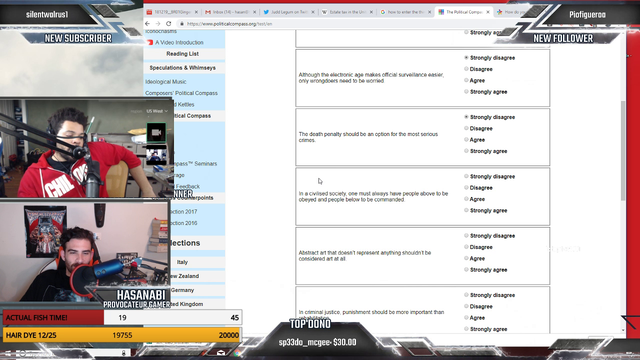Open the US West region dropdown
The height and width of the screenshot is (360, 640).
pyautogui.click(x=157, y=111)
